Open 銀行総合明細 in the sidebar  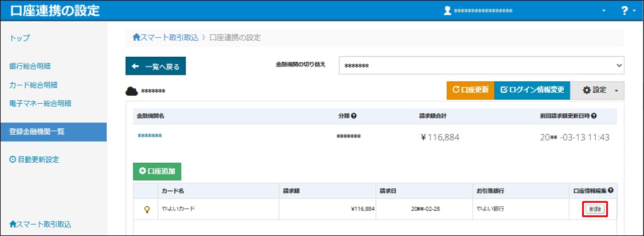(x=33, y=66)
